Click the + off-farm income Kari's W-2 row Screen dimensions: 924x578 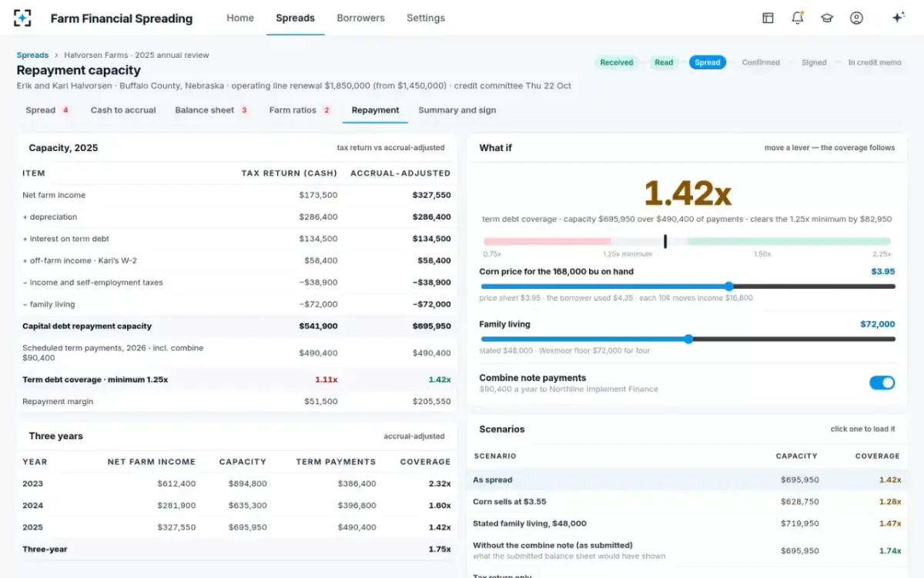(x=237, y=260)
